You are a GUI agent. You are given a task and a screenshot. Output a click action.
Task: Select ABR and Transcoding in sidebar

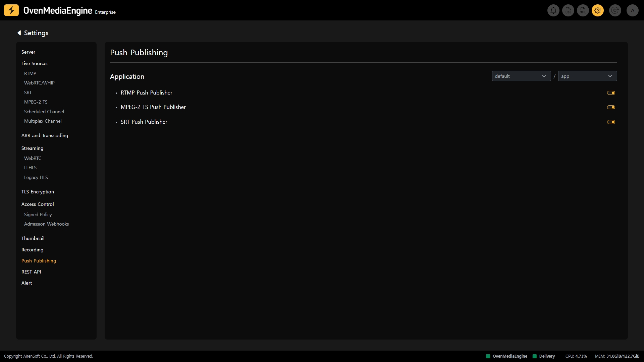pyautogui.click(x=45, y=135)
